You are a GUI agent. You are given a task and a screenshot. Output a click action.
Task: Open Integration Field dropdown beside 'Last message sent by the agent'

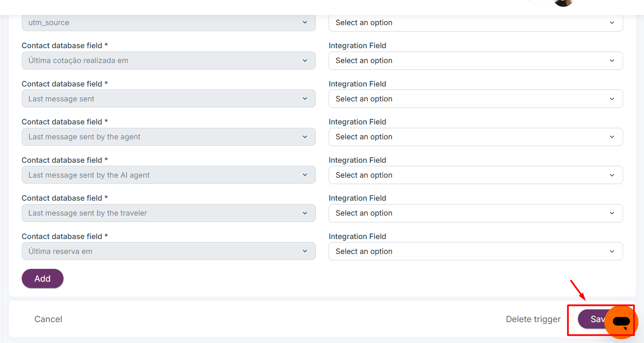(x=476, y=137)
